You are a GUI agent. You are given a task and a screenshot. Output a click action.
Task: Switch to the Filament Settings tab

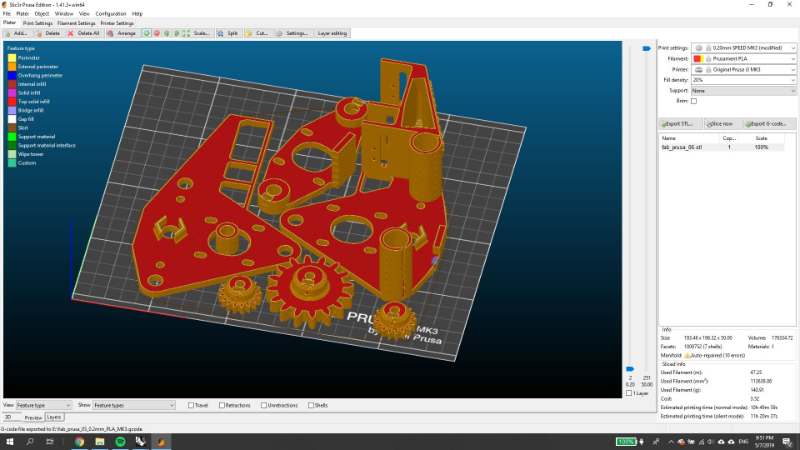pos(77,23)
